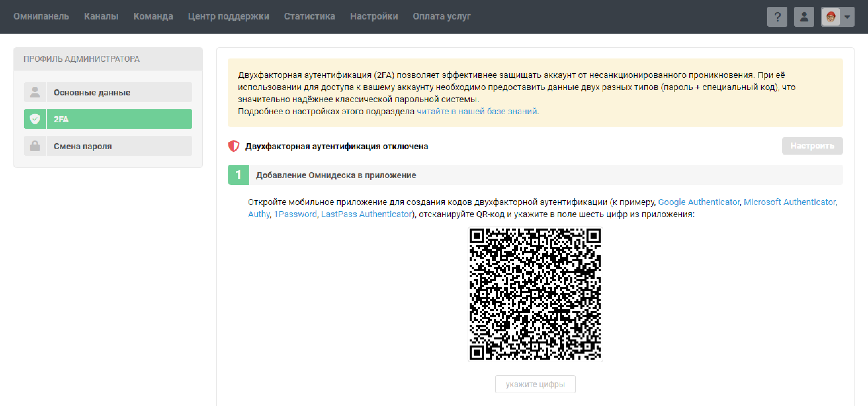Click the green shield icon beside 2FA
Image resolution: width=868 pixels, height=406 pixels.
35,119
